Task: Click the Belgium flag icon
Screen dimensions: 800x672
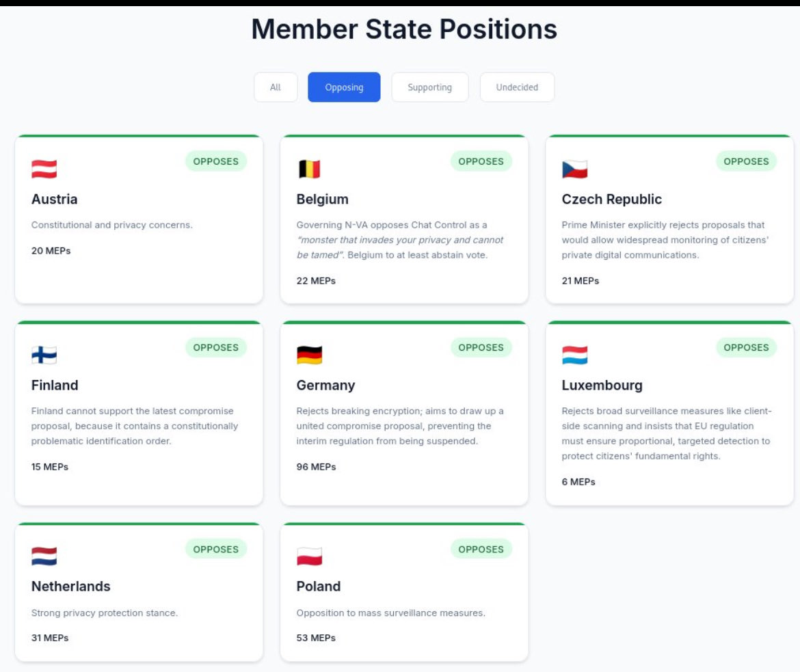Action: [309, 169]
